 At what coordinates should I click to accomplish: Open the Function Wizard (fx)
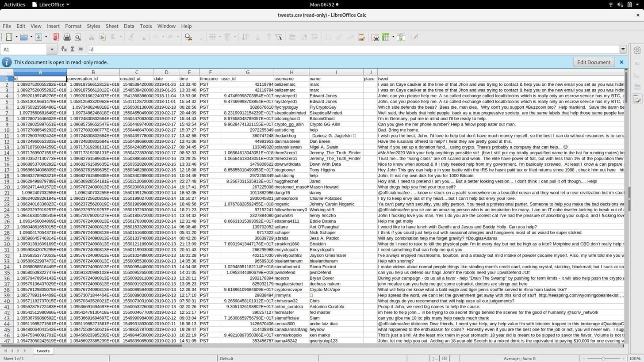[x=64, y=50]
